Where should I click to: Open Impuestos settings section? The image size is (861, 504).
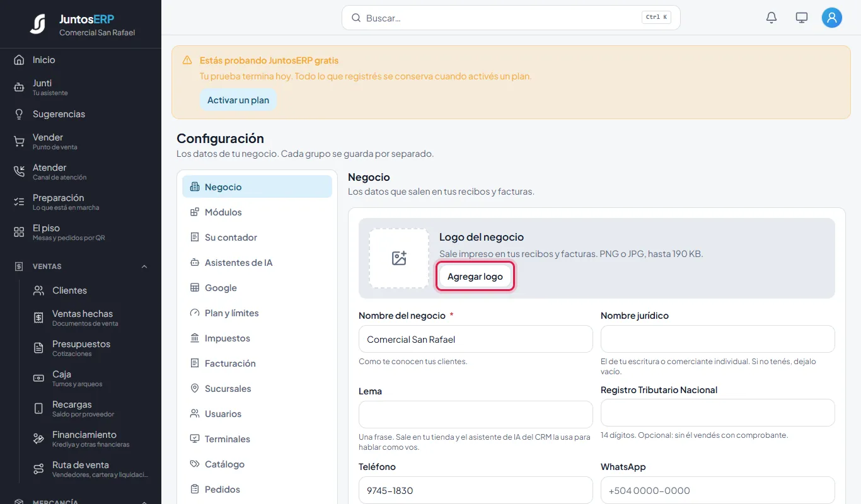[x=257, y=338]
